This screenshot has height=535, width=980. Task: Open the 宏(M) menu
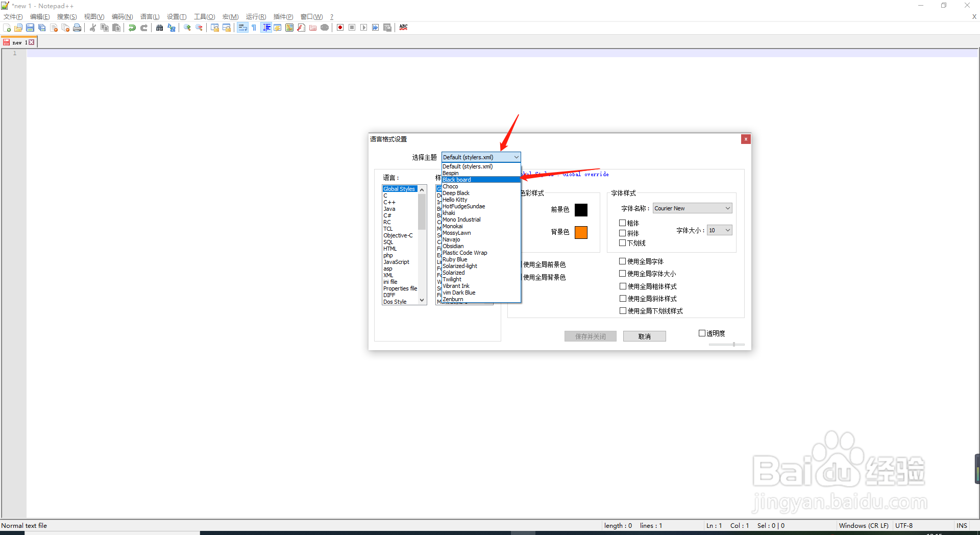(230, 17)
